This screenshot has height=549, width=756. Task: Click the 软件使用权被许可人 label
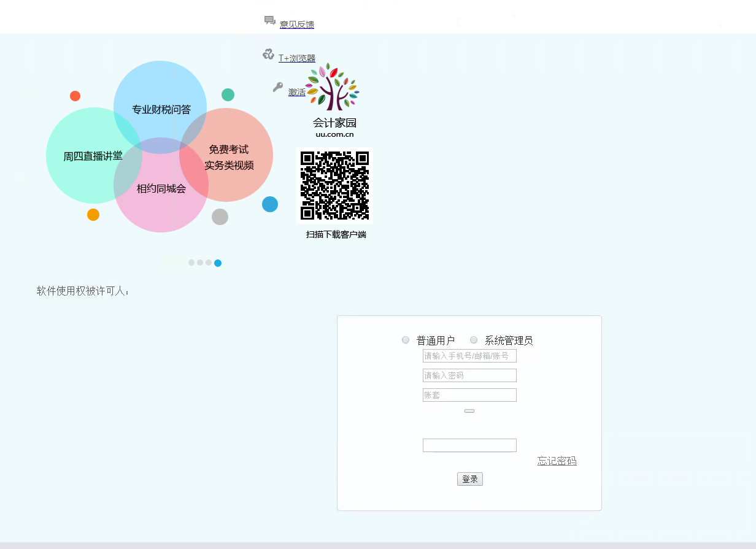click(x=83, y=291)
